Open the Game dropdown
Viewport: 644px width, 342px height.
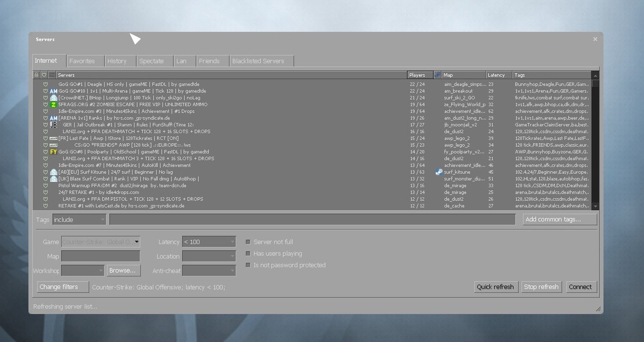[x=100, y=242]
